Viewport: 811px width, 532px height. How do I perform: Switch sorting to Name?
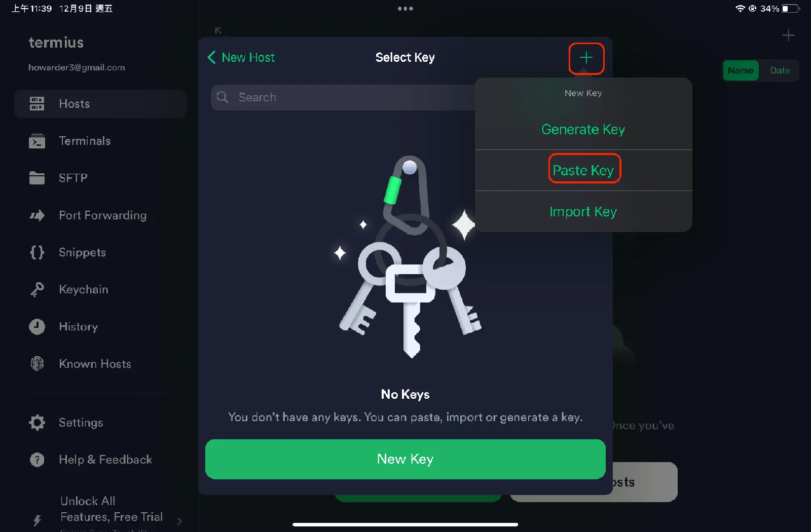coord(741,70)
